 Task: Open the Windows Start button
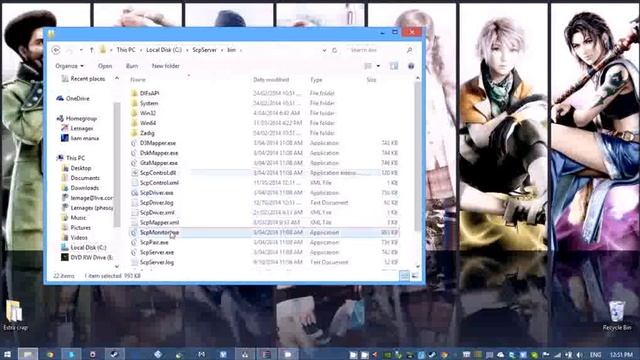(7, 354)
